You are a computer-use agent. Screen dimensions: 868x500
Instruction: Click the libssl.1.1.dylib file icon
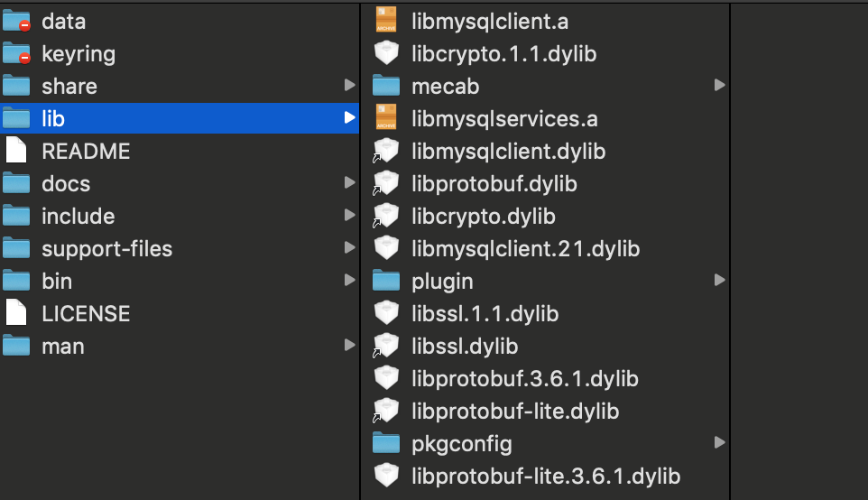386,313
